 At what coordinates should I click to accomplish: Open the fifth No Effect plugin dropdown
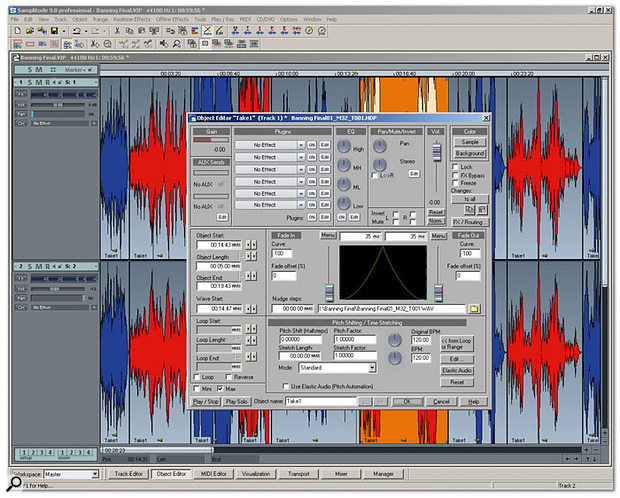[x=301, y=193]
